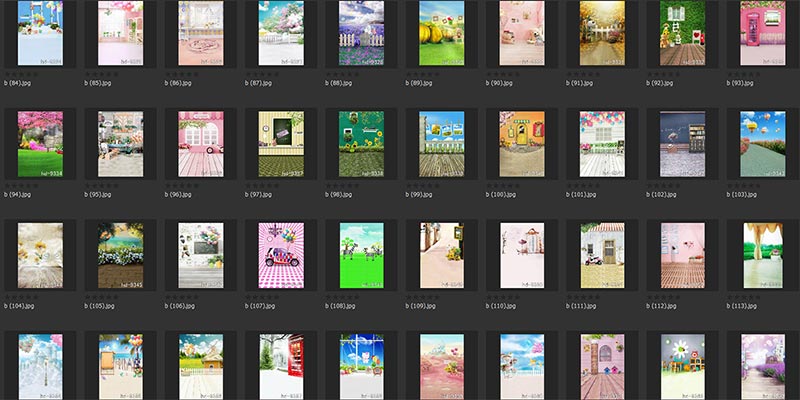Image resolution: width=800 pixels, height=400 pixels.
Task: Click the caption "b (109).jpg"
Action: tap(420, 306)
